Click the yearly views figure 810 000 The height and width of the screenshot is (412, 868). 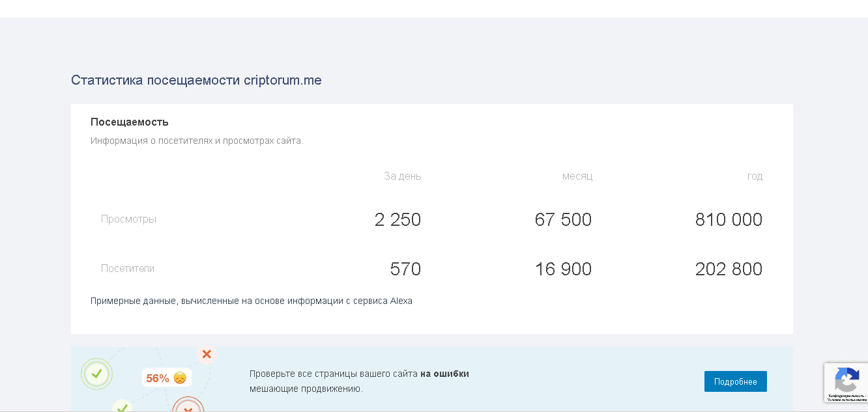click(729, 219)
